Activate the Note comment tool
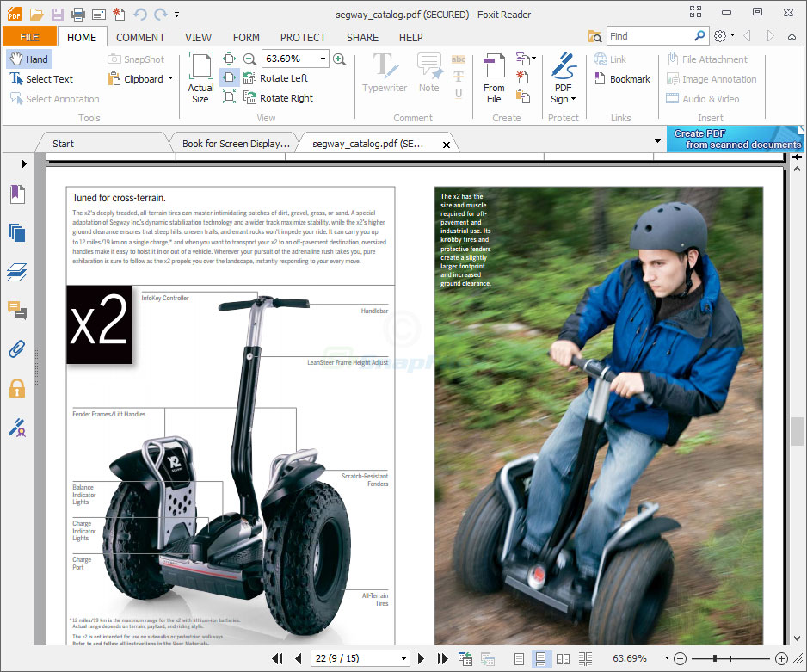This screenshot has width=807, height=672. 429,73
